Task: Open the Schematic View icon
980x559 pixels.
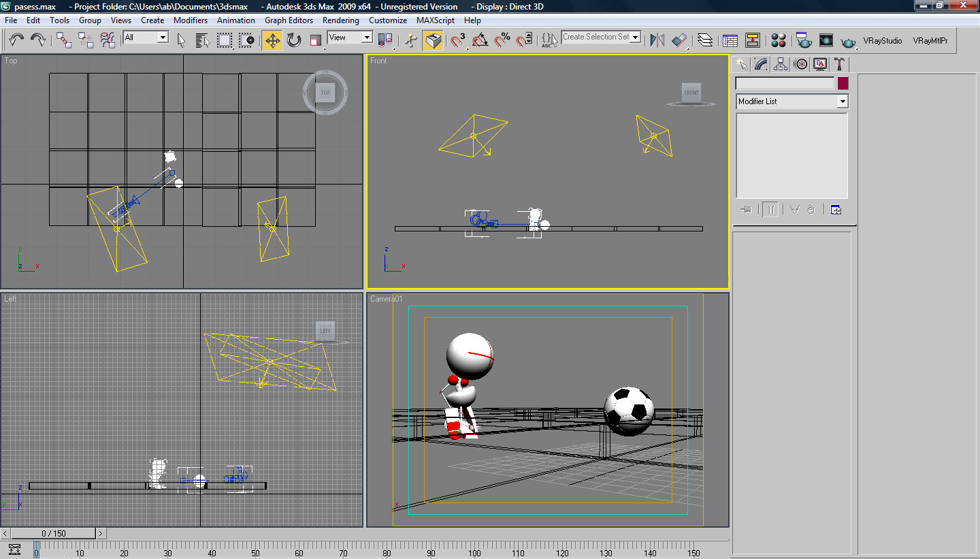Action: (x=752, y=40)
